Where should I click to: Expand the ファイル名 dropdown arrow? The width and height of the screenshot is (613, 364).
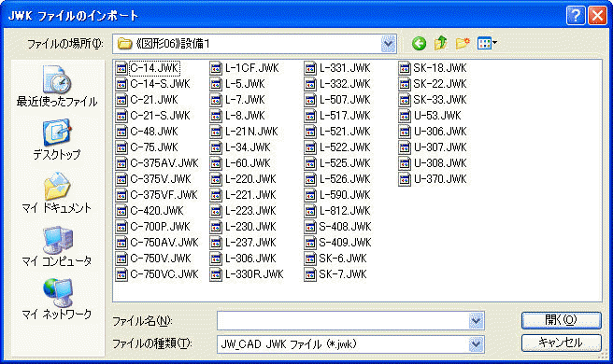(x=476, y=321)
